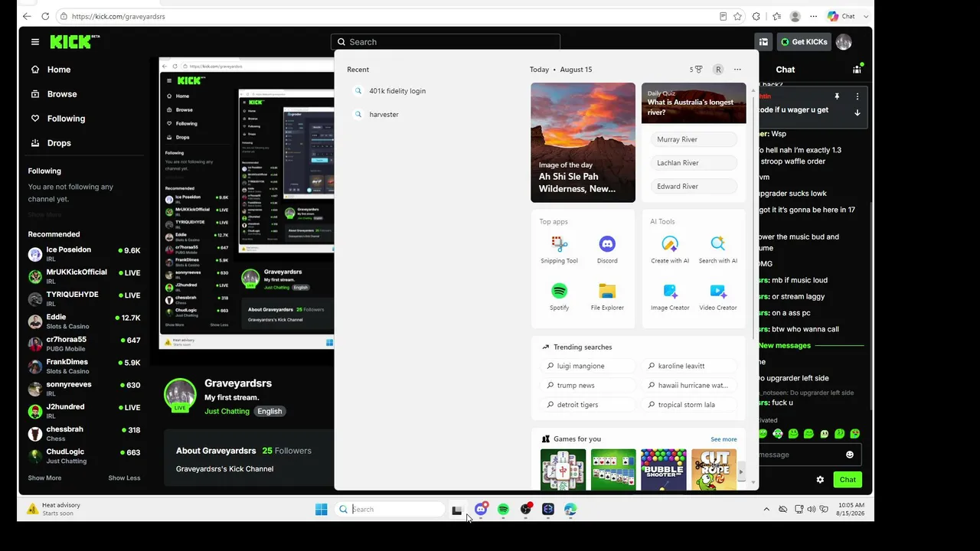The image size is (980, 551).
Task: Open browser Extensions puzzle icon
Action: (756, 16)
